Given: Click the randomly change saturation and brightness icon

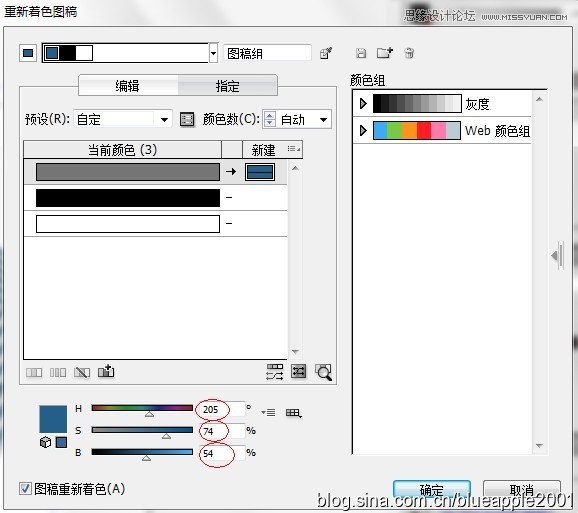Looking at the screenshot, I should [x=299, y=371].
